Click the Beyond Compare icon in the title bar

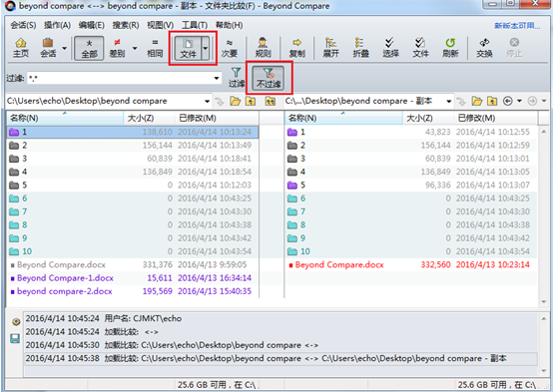pos(10,6)
